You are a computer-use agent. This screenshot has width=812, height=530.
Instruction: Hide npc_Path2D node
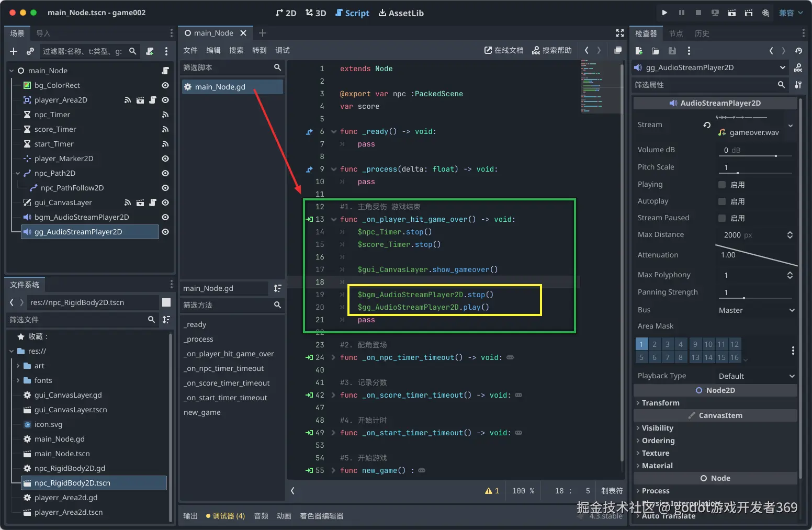[x=165, y=173]
